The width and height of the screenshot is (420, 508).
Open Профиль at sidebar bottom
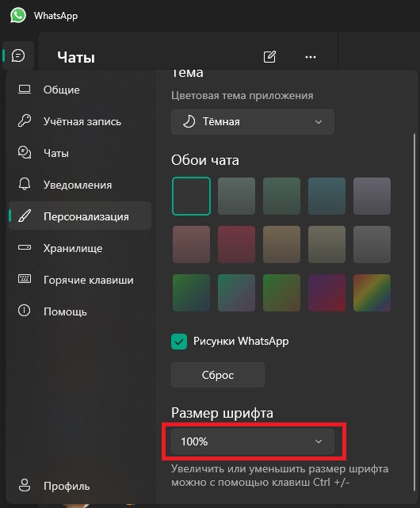pyautogui.click(x=80, y=485)
